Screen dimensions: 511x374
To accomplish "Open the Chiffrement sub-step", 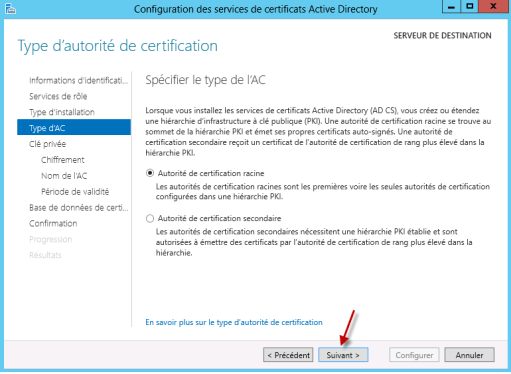I will (63, 160).
